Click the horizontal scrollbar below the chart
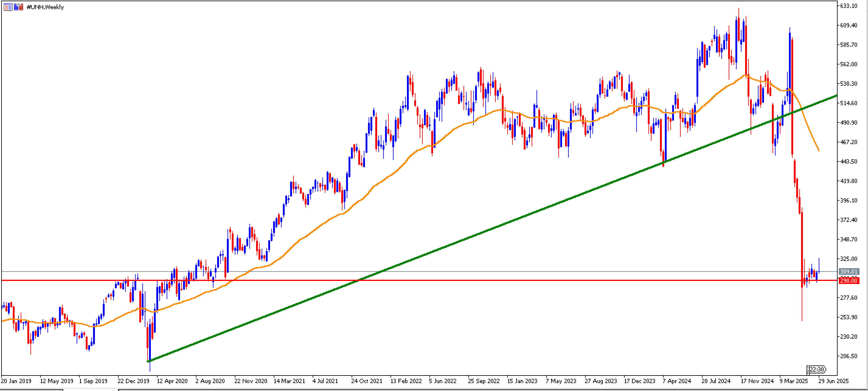The height and width of the screenshot is (391, 868). pyautogui.click(x=434, y=390)
